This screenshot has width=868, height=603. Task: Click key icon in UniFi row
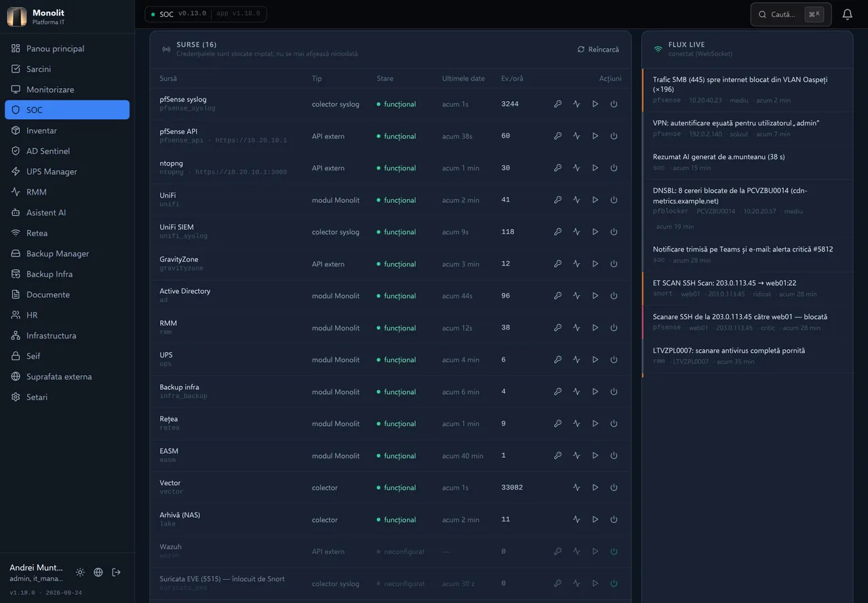557,200
